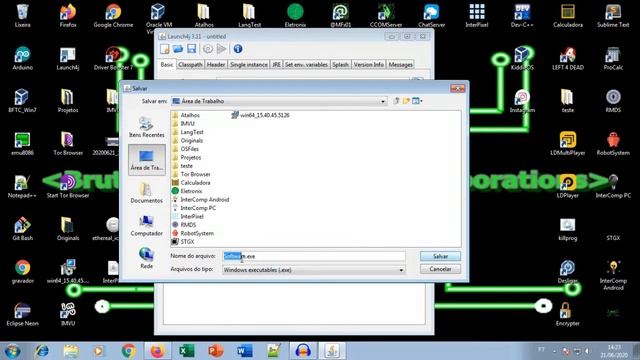The width and height of the screenshot is (640, 360).
Task: Open Firefox from the taskbar
Action: coord(157,351)
